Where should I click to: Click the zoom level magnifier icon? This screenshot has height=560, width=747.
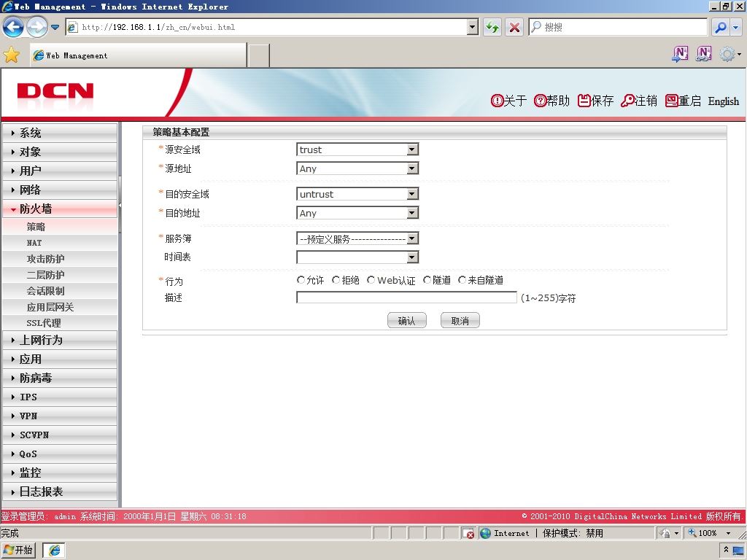692,533
